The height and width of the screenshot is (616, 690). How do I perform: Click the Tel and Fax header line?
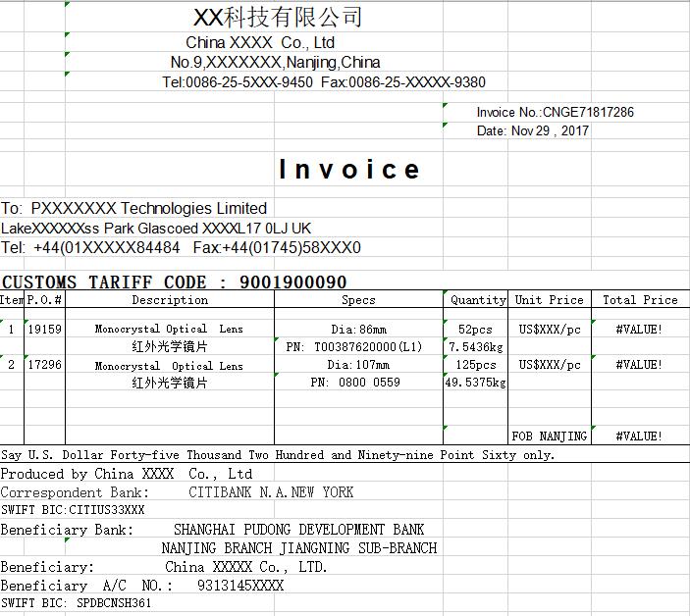324,82
